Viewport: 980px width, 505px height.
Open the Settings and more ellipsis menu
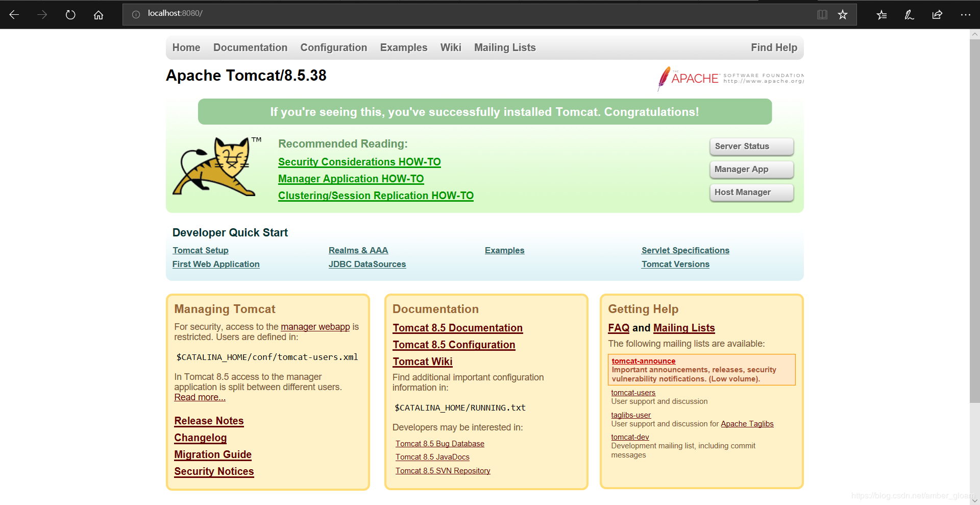click(966, 14)
